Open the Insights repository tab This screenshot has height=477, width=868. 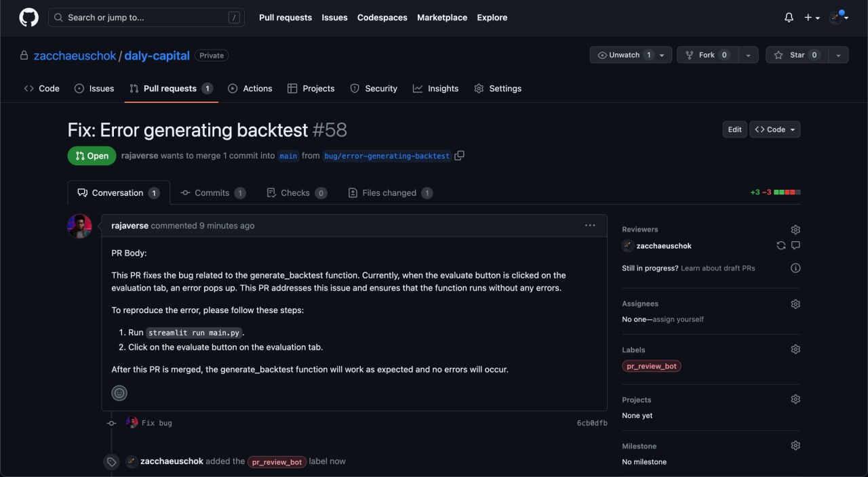[436, 89]
